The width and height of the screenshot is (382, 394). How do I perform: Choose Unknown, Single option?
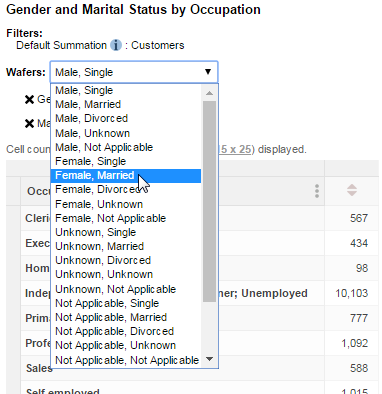[x=126, y=232]
